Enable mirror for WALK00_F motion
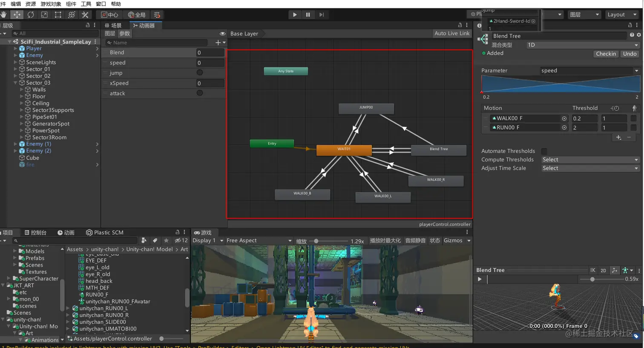Screen dimensions: 644x348 (x=633, y=118)
